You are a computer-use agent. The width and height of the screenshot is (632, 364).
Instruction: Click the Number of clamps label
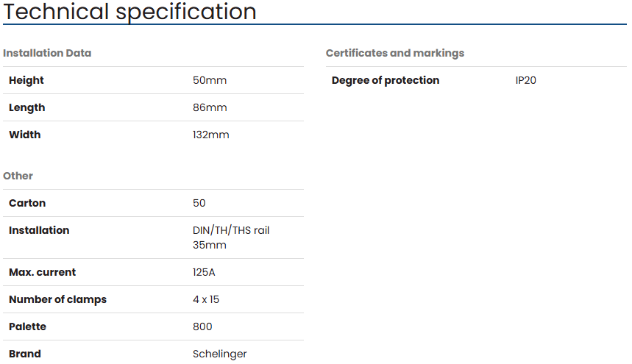(57, 299)
